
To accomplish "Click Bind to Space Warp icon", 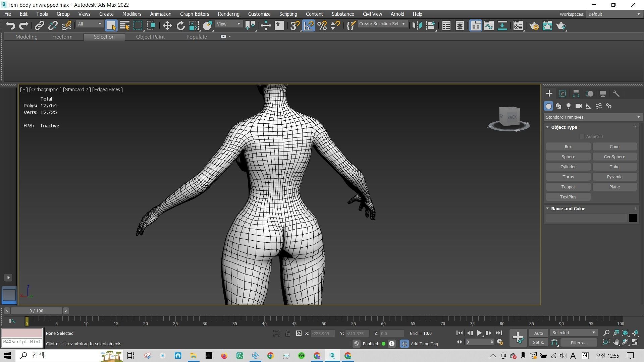I will point(66,26).
